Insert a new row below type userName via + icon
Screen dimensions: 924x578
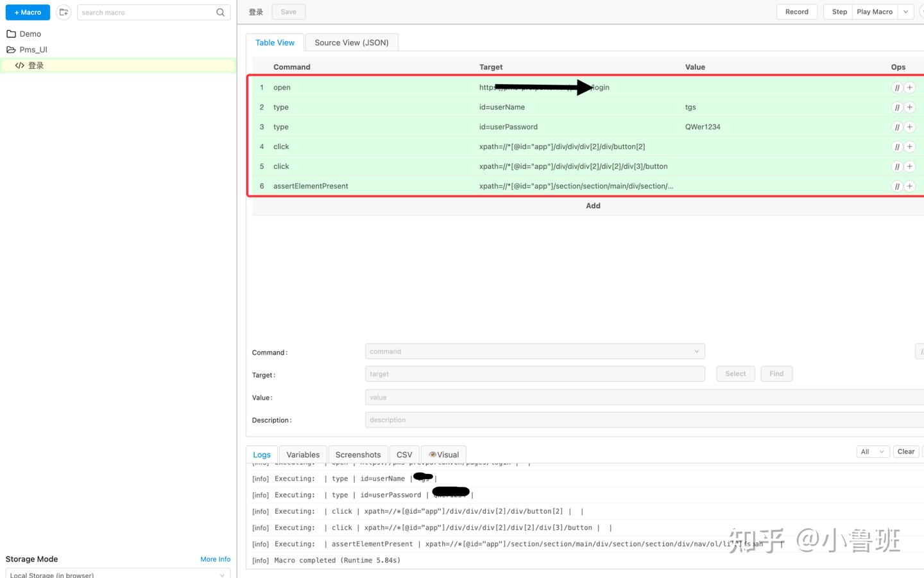point(909,107)
